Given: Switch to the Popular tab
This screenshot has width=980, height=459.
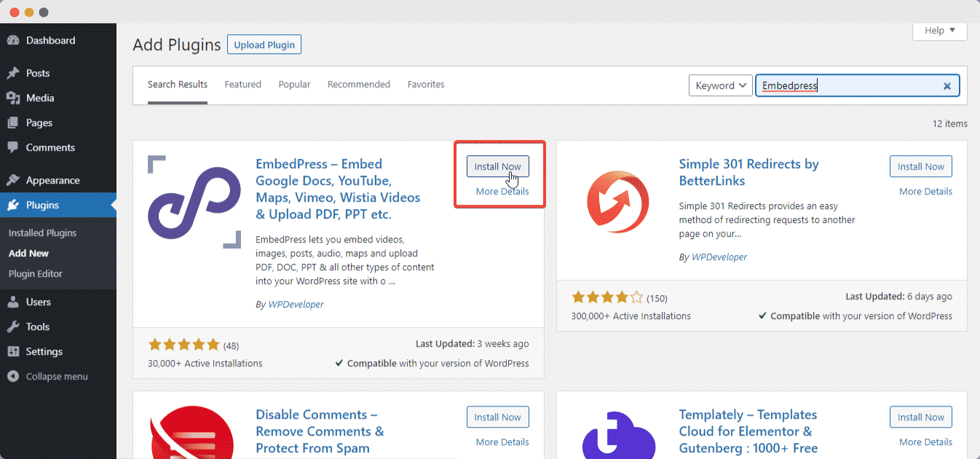Looking at the screenshot, I should [x=294, y=85].
